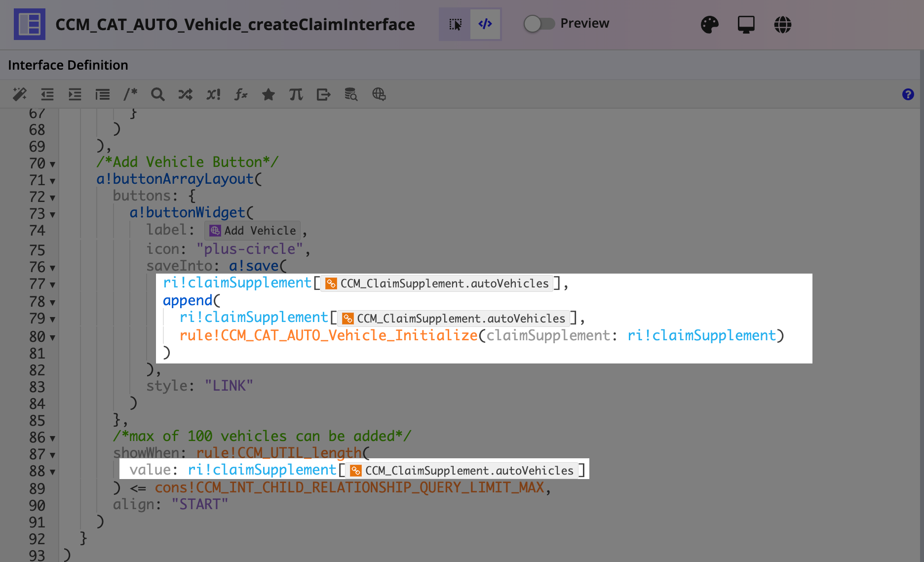Collapse code fold at line 76
The height and width of the screenshot is (562, 924).
pyautogui.click(x=52, y=268)
